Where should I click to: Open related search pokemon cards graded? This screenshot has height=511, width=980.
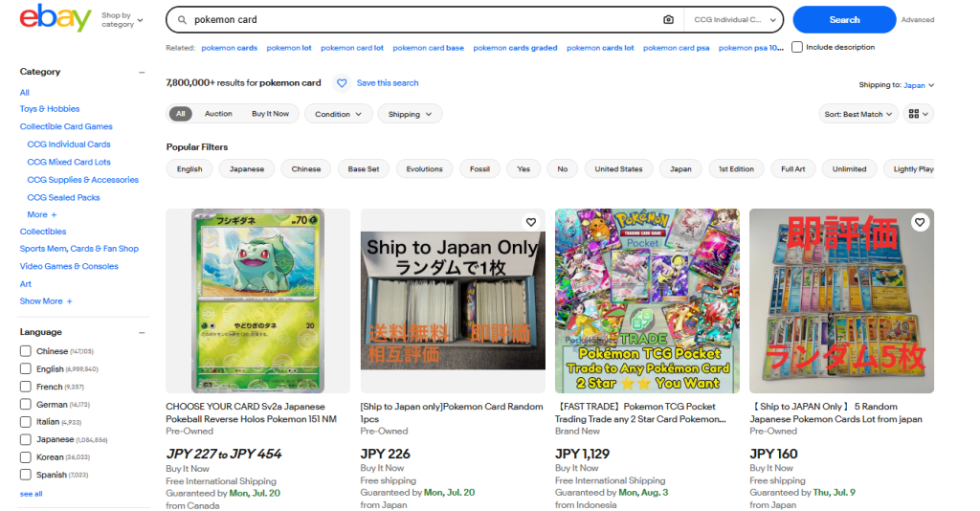(x=515, y=48)
